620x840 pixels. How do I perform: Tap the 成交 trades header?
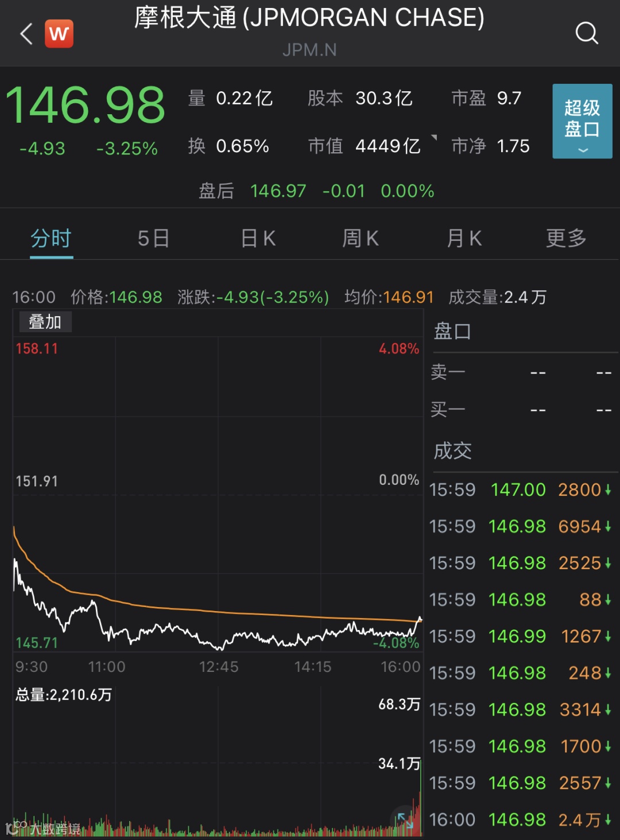coord(452,451)
